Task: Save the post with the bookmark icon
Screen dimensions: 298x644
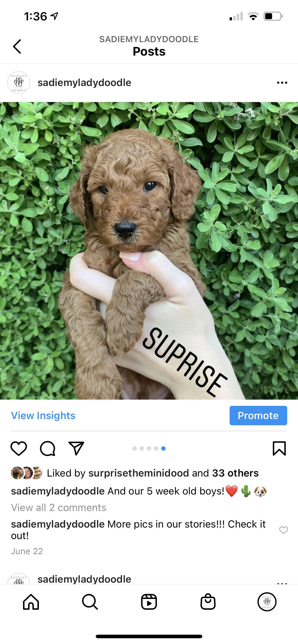Action: [x=279, y=448]
